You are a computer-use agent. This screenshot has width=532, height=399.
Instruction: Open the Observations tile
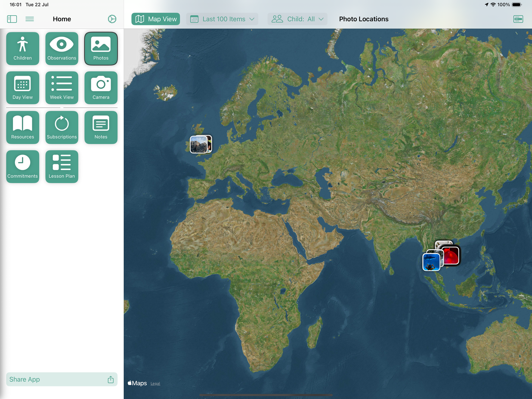click(62, 49)
